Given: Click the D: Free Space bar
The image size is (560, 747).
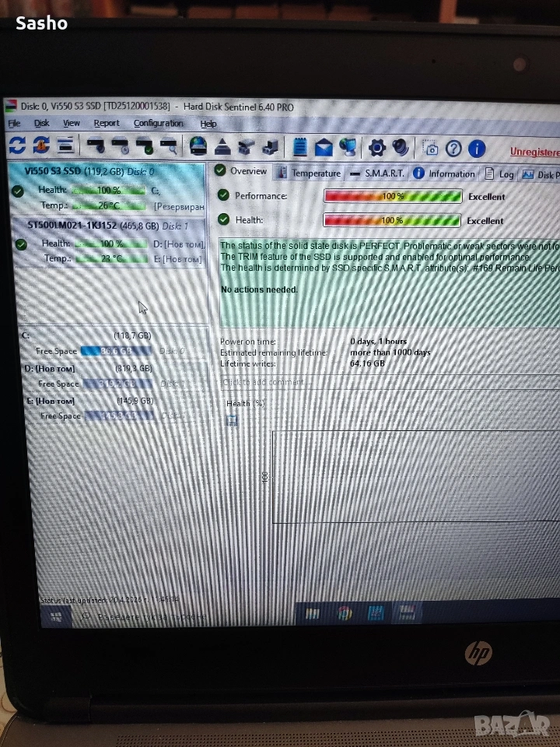Looking at the screenshot, I should (x=118, y=384).
